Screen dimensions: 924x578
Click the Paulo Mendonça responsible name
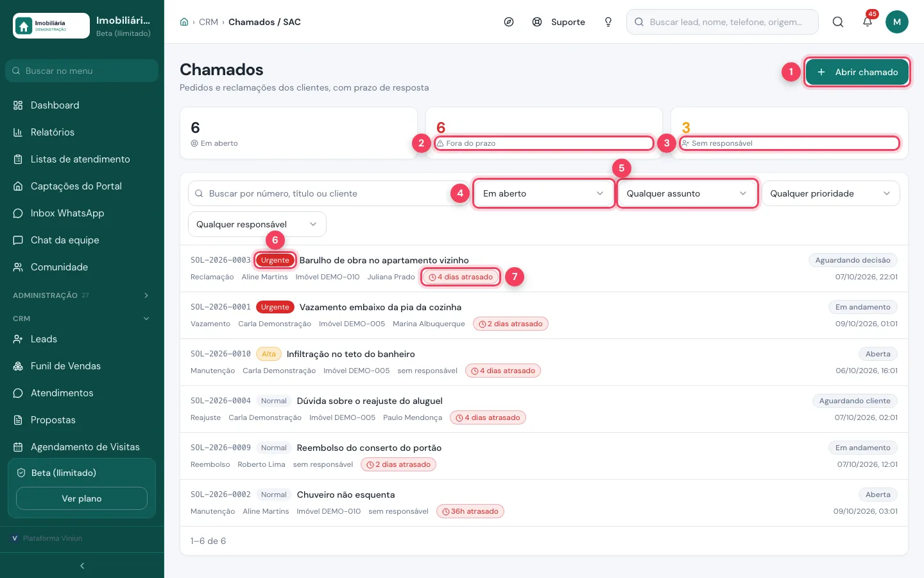pyautogui.click(x=413, y=417)
